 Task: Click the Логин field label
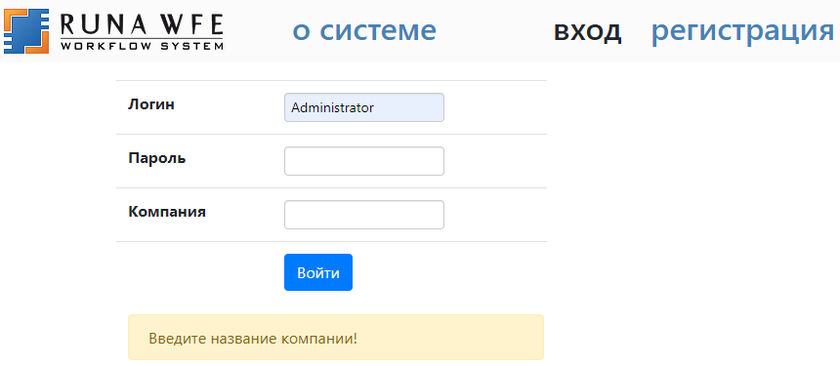[x=151, y=105]
